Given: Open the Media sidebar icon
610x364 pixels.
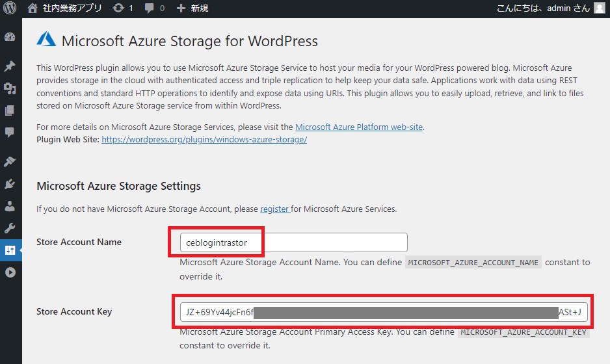Looking at the screenshot, I should 10,88.
